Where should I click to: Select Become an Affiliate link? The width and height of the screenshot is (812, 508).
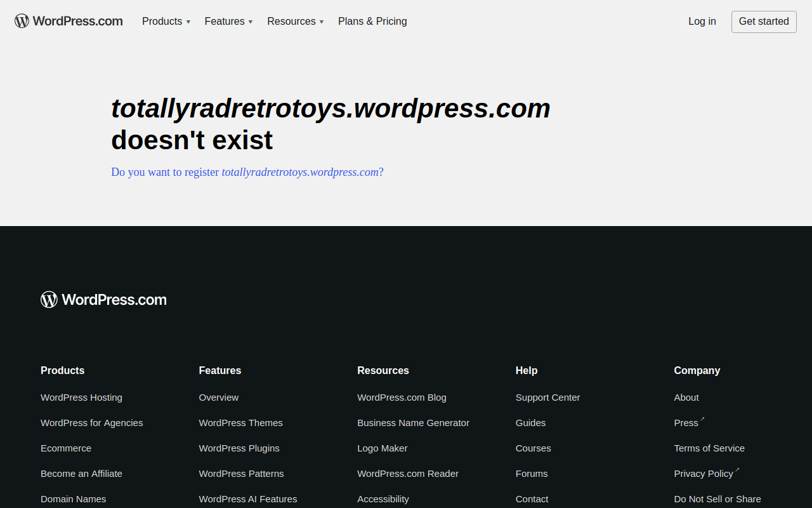tap(81, 474)
